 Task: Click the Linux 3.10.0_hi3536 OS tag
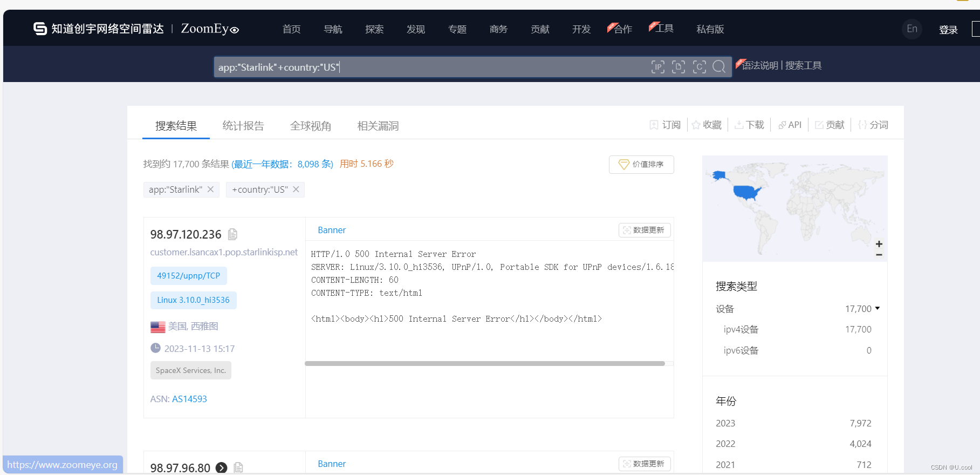193,300
